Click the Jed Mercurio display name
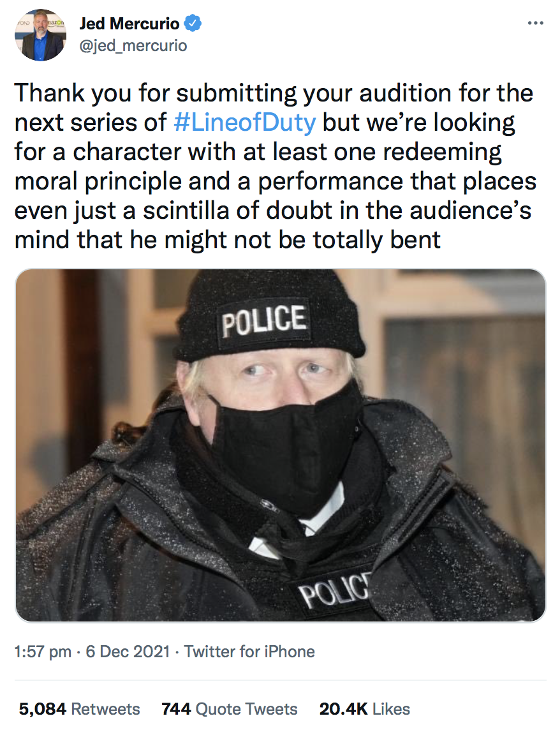 (x=129, y=24)
